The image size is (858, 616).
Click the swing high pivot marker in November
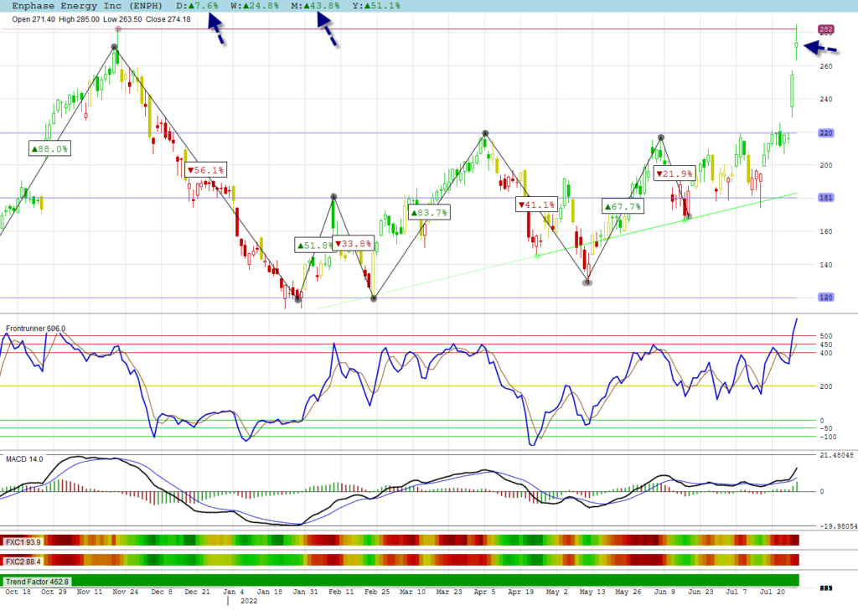[x=114, y=47]
